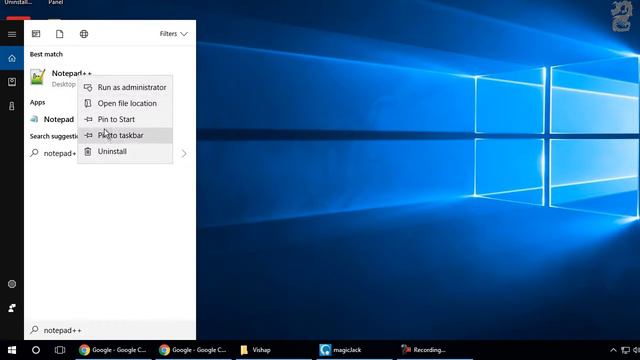The image size is (640, 360).
Task: Open Task View on the taskbar
Action: click(60, 350)
